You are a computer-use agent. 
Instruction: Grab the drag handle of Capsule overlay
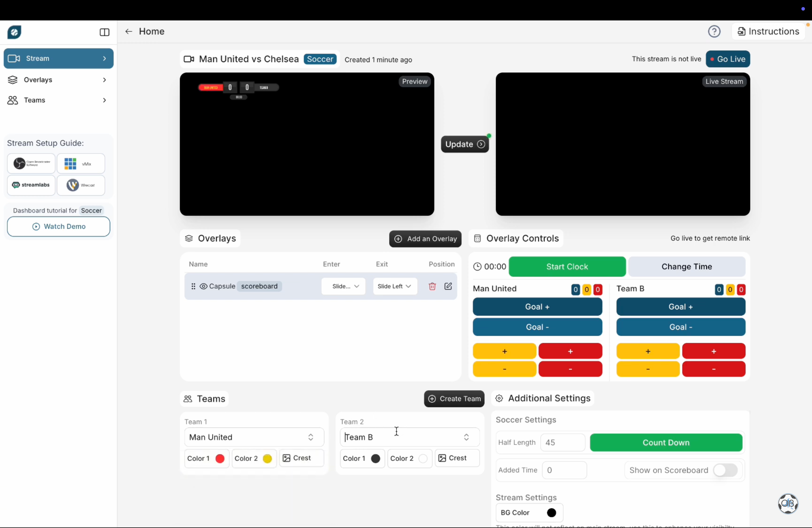pos(193,286)
